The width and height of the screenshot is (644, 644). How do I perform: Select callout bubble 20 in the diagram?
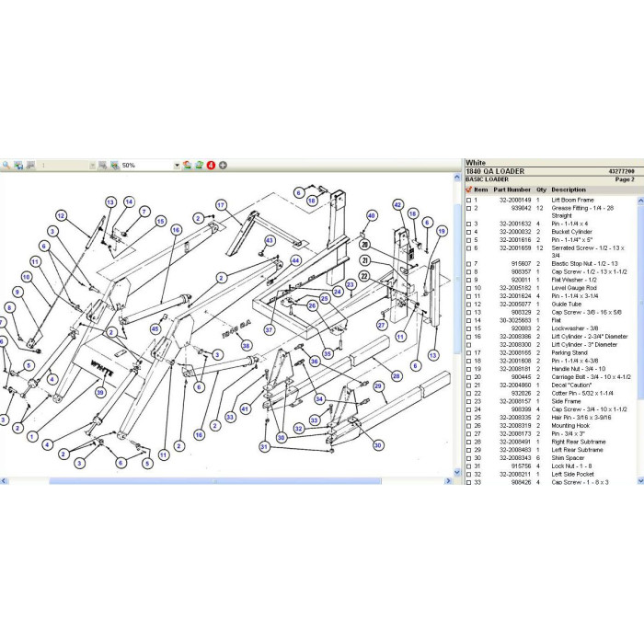pyautogui.click(x=364, y=245)
